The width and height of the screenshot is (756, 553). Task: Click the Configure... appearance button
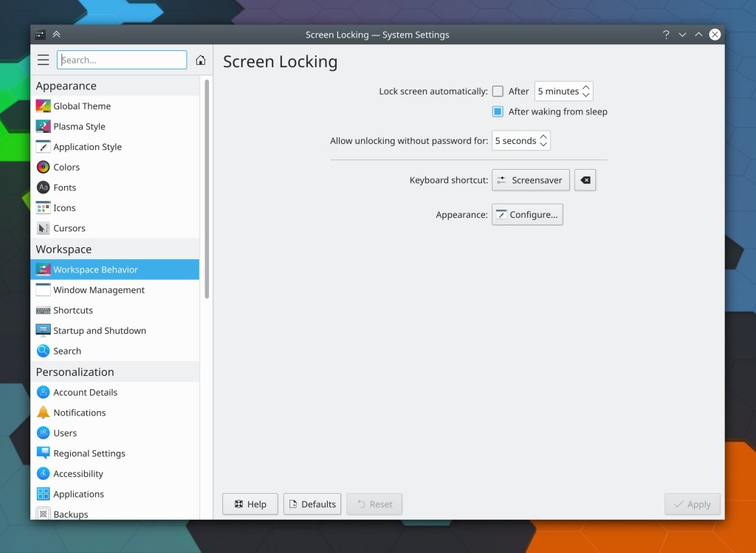(x=527, y=215)
